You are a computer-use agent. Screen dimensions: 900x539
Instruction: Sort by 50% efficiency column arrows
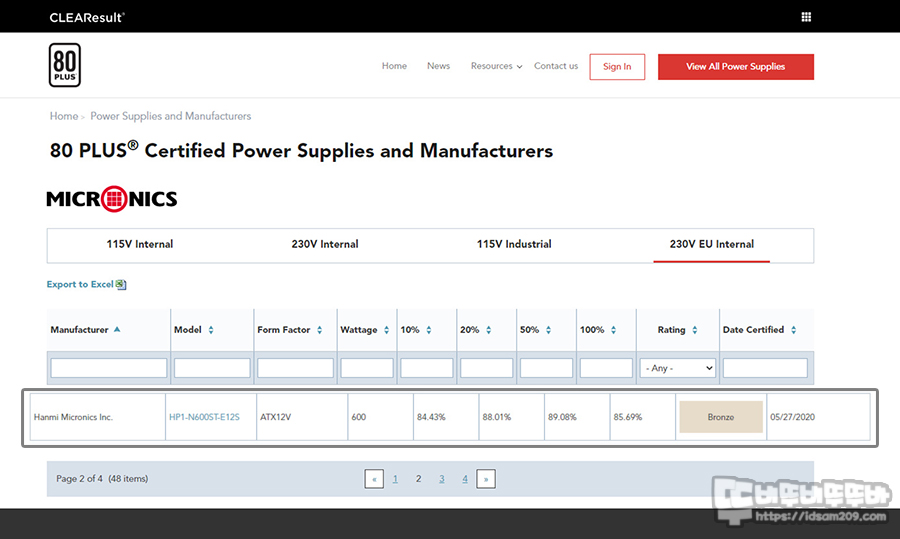click(x=548, y=330)
